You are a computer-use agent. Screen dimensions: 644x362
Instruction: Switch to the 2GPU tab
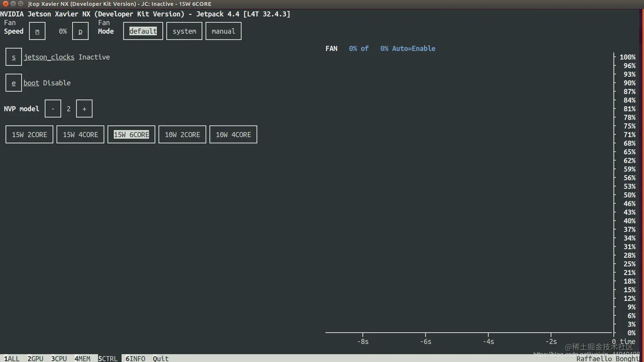[x=35, y=359]
